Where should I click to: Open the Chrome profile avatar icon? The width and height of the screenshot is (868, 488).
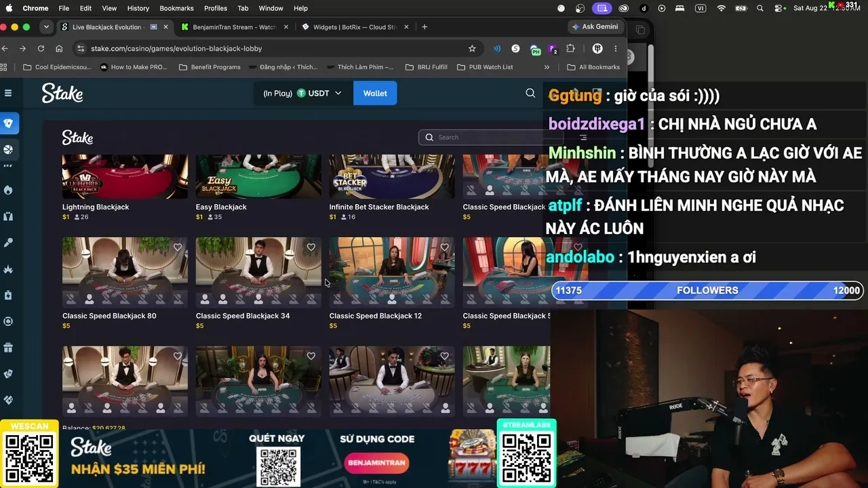click(x=597, y=49)
